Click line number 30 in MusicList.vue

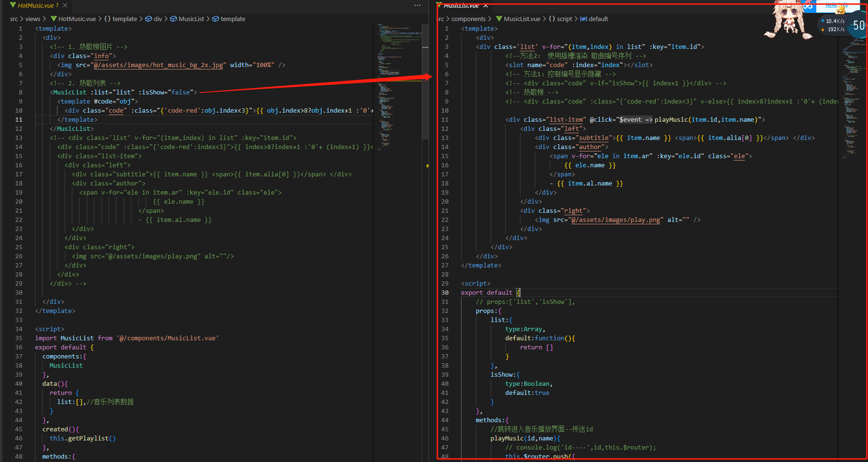pyautogui.click(x=445, y=293)
